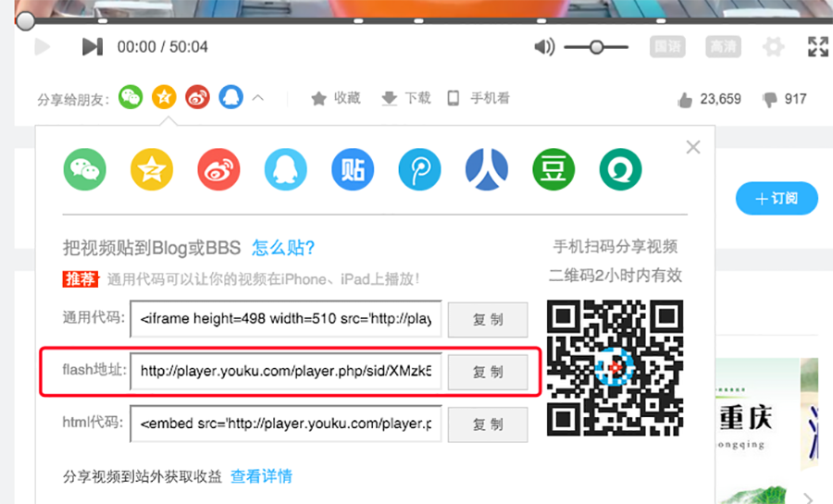The width and height of the screenshot is (833, 504).
Task: Share to Baidu Tieba icon
Action: point(353,169)
